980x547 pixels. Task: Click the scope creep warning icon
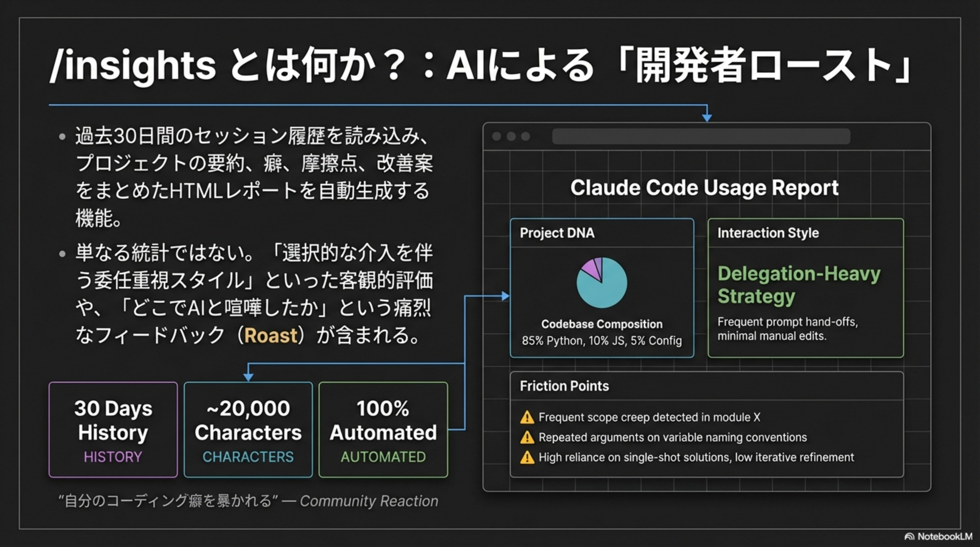(527, 417)
